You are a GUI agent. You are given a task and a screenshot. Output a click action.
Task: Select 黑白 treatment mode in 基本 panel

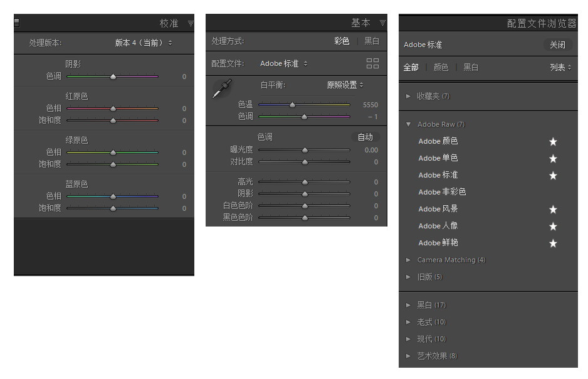[x=372, y=41]
